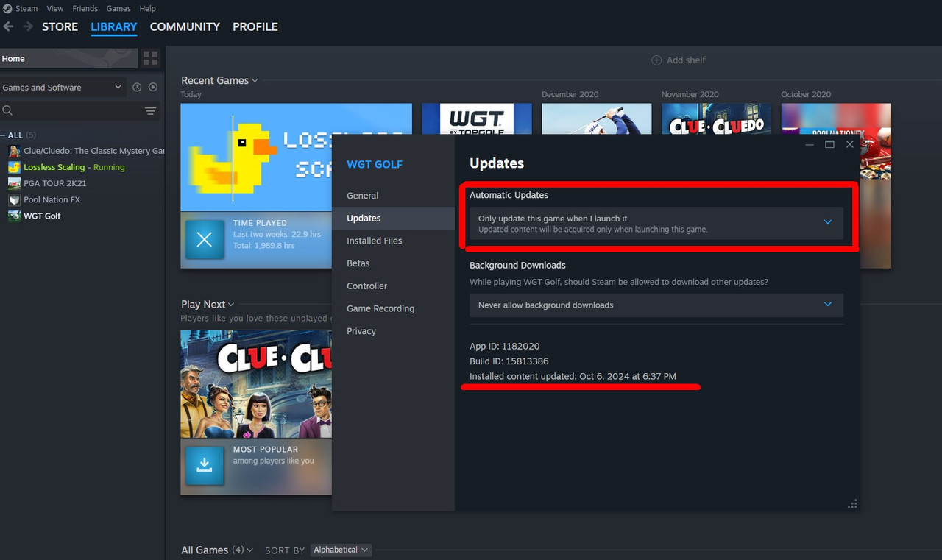Open the advanced filter options icon
942x560 pixels.
(150, 111)
